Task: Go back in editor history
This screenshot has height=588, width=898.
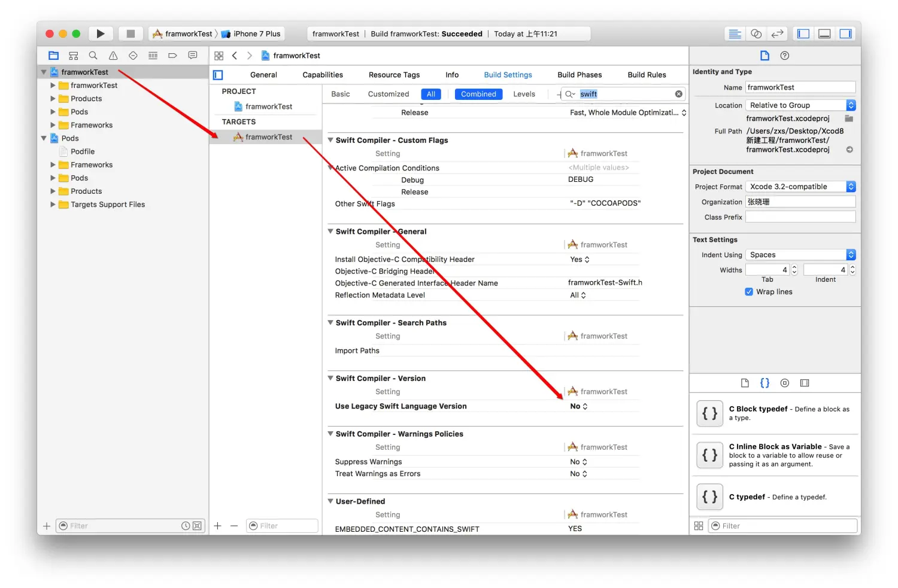Action: [x=235, y=56]
